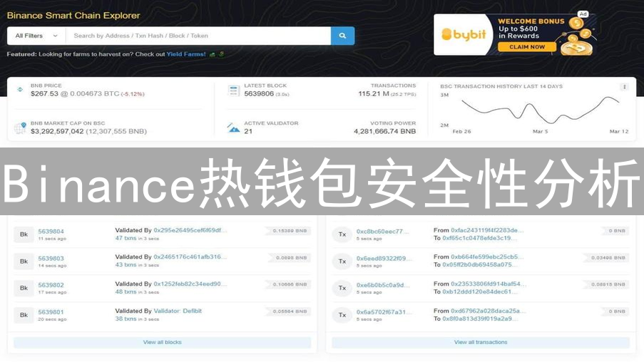
Task: Click the blue search magnifier button
Action: click(342, 36)
